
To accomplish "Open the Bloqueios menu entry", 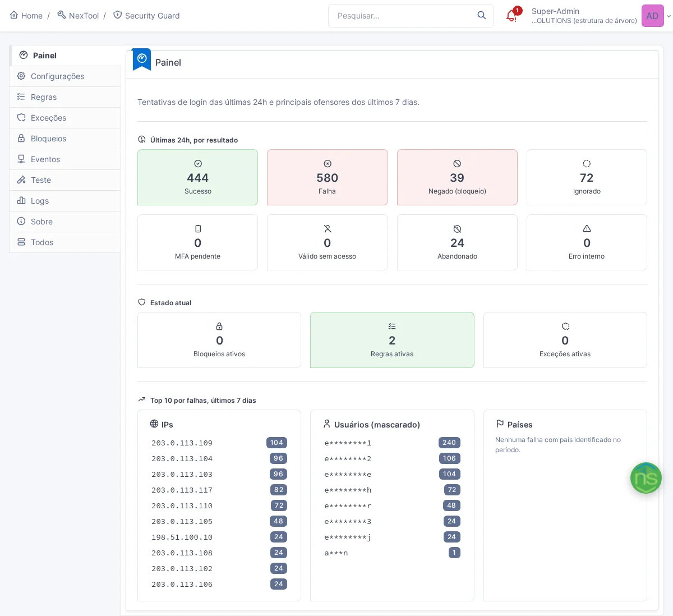I will [x=65, y=139].
